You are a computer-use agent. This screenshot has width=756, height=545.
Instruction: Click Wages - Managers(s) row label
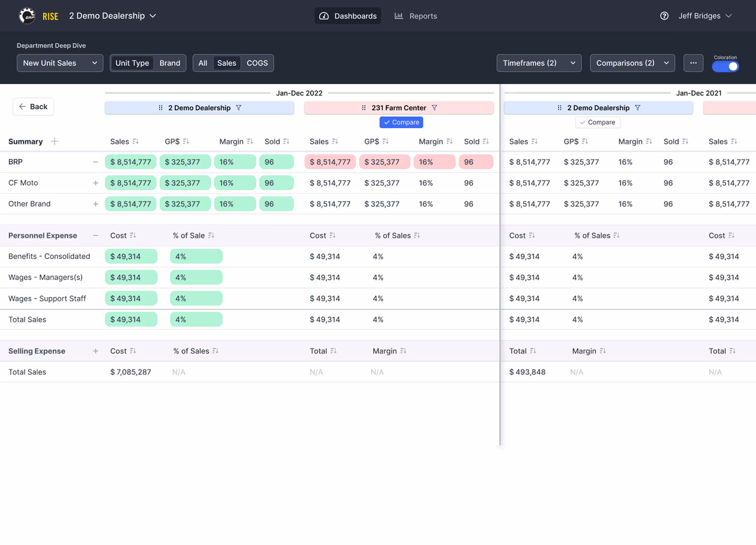[x=45, y=277]
